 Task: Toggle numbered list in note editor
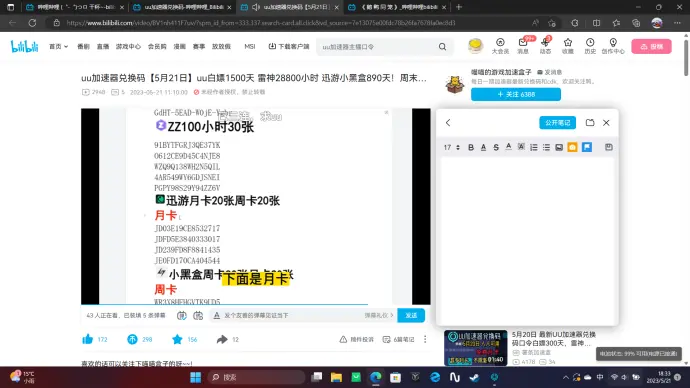(534, 147)
